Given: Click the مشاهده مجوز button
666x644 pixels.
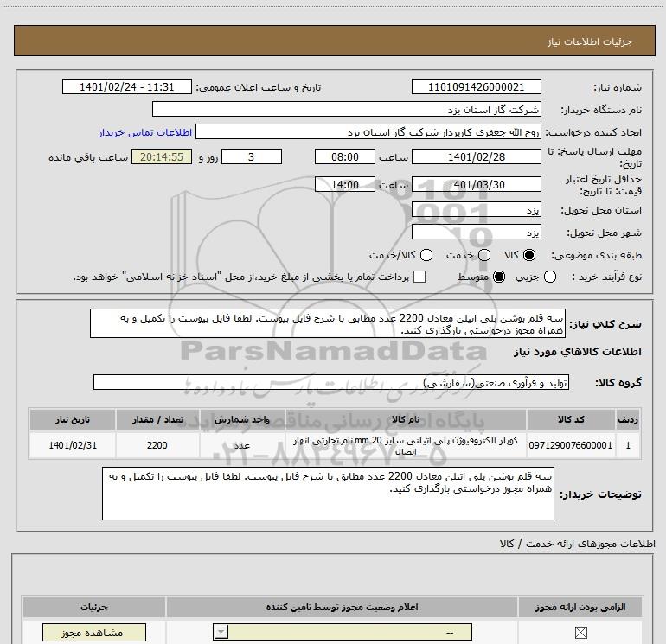Looking at the screenshot, I should coord(94,633).
